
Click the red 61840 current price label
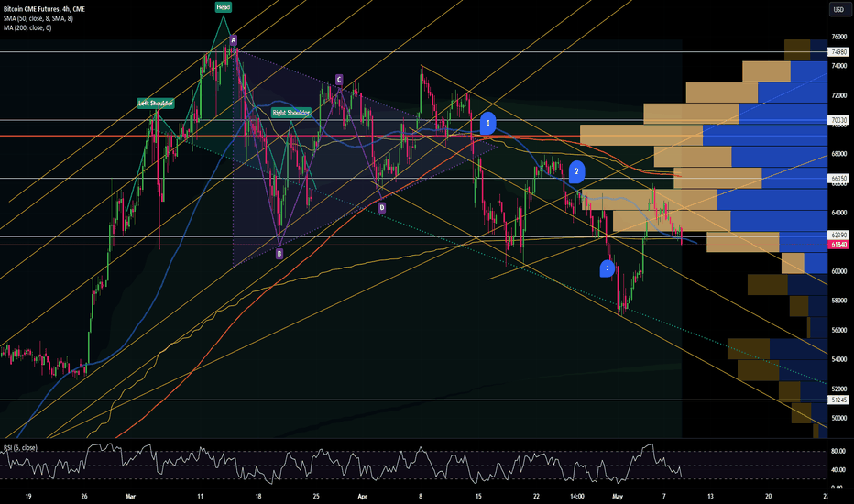tap(838, 245)
